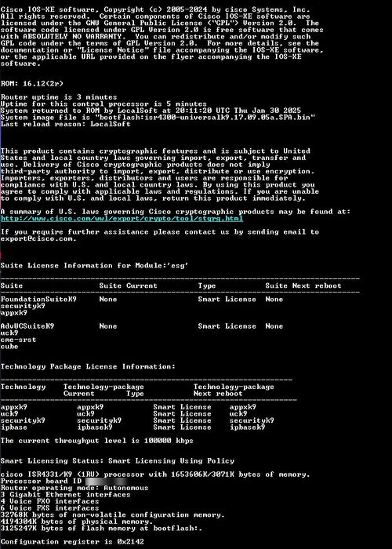Select the 'Suite License Information for Module' heading
The width and height of the screenshot is (392, 549).
95,265
